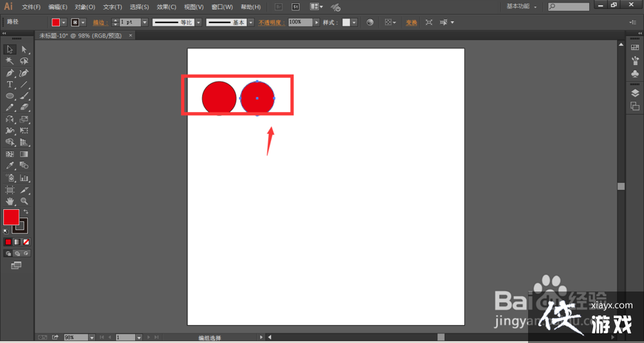Image resolution: width=644 pixels, height=343 pixels.
Task: Open the stroke weight dropdown
Action: [x=144, y=23]
